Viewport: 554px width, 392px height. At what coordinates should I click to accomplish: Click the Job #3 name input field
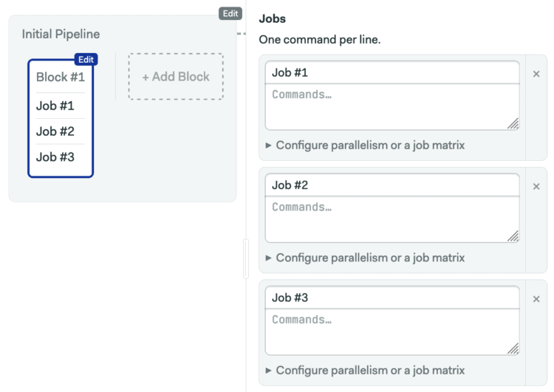pos(391,298)
